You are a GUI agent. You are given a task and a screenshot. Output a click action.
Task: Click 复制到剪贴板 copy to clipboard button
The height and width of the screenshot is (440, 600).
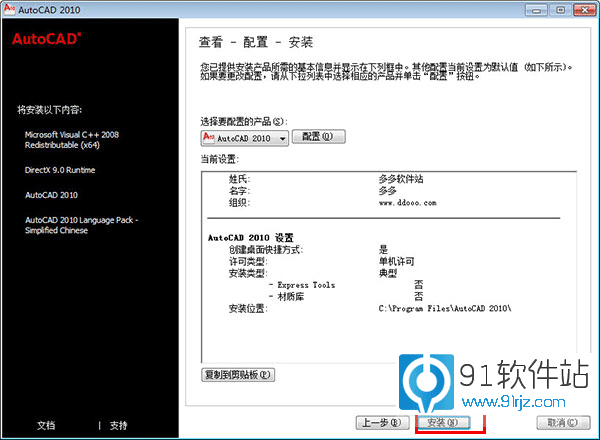[238, 375]
